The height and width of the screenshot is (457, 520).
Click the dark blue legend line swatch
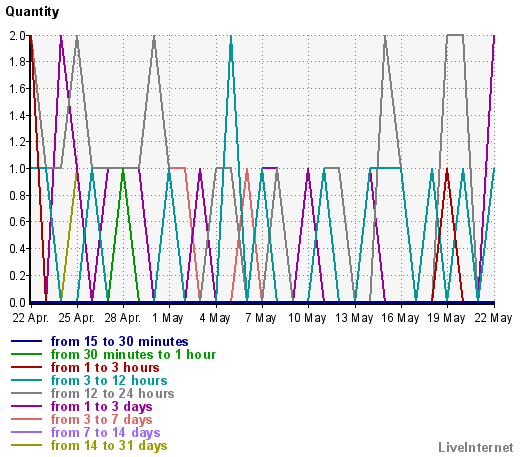tap(26, 341)
